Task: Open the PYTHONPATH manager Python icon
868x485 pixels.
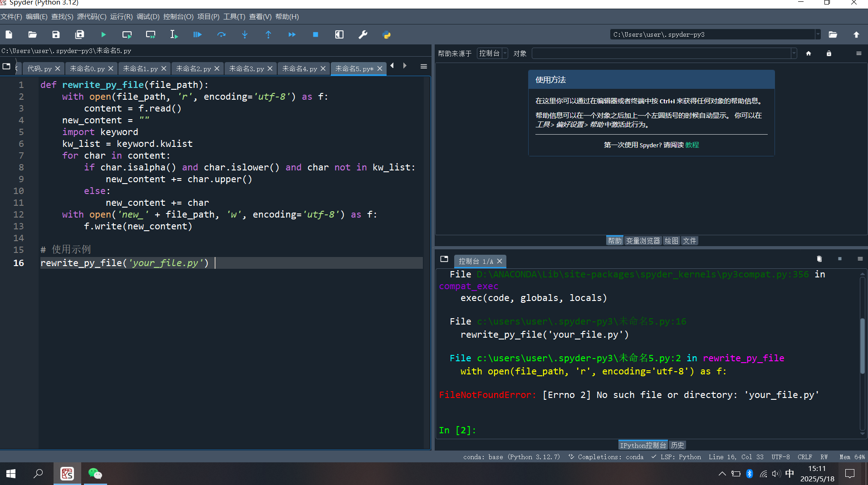Action: pyautogui.click(x=387, y=34)
